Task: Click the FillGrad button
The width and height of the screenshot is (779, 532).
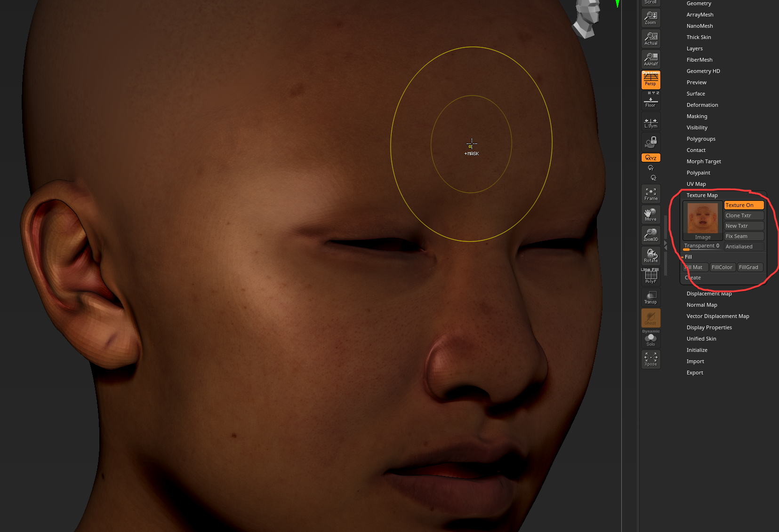Action: (x=750, y=267)
